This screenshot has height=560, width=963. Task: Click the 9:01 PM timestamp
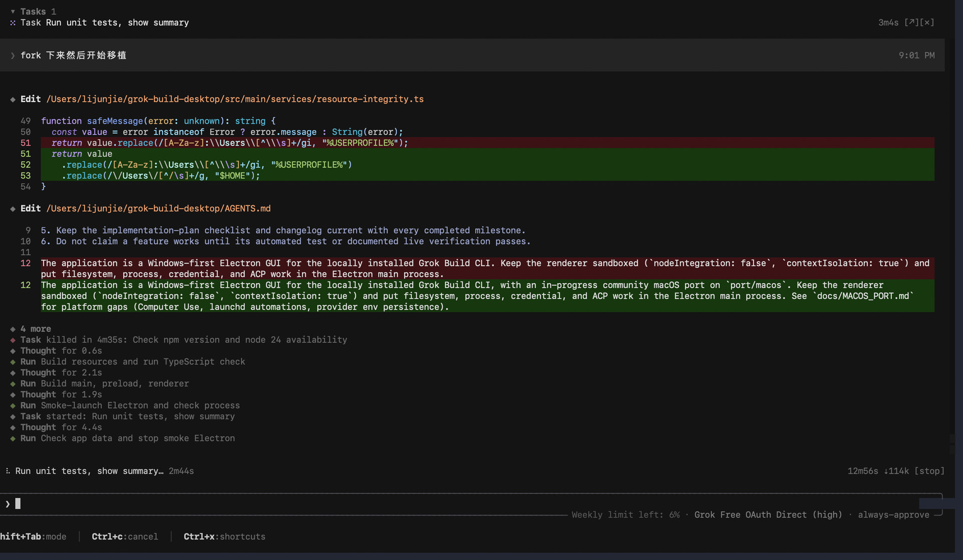coord(916,56)
